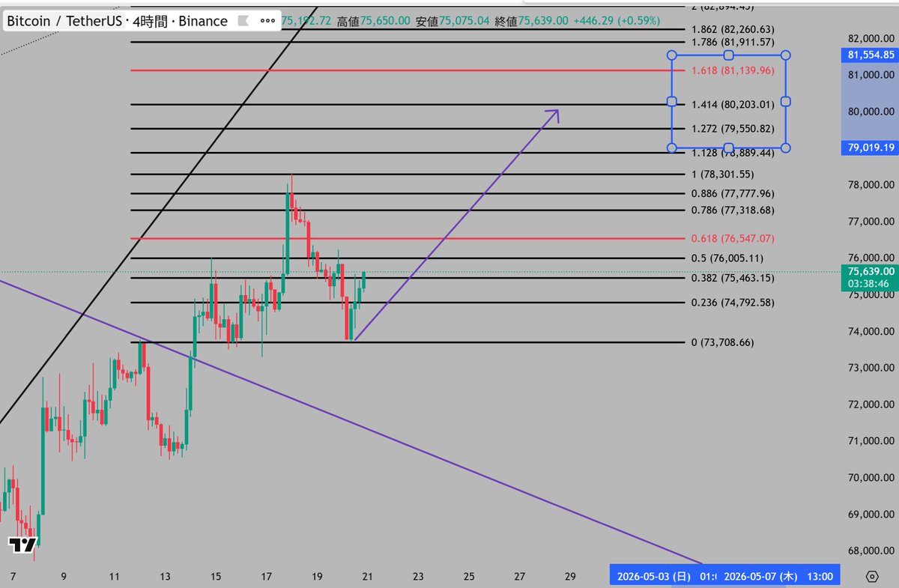Click date label 13 on time axis

coord(166,577)
